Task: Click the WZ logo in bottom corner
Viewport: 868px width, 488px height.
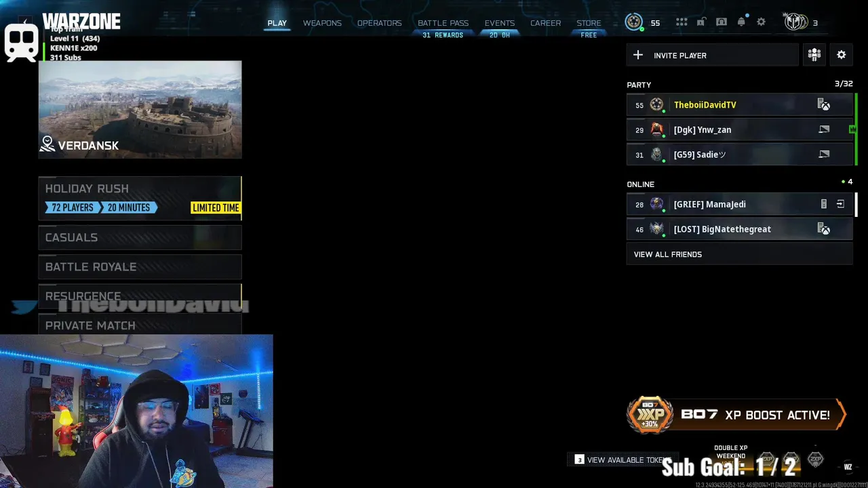Action: click(x=848, y=466)
